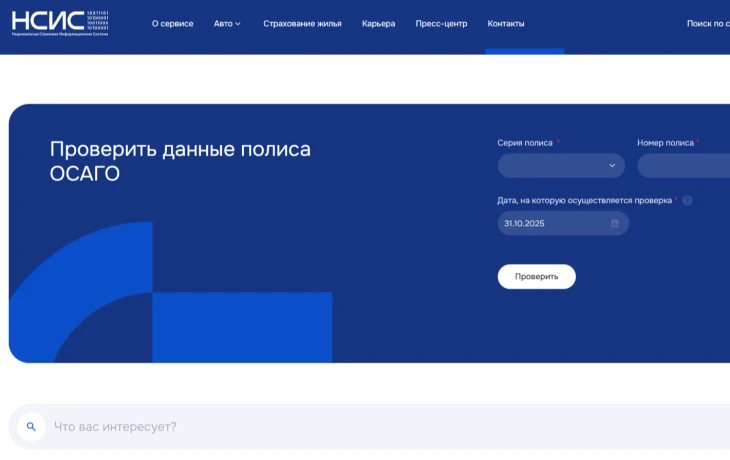Open the calendar icon in the date field
The image size is (730, 460).
point(615,223)
